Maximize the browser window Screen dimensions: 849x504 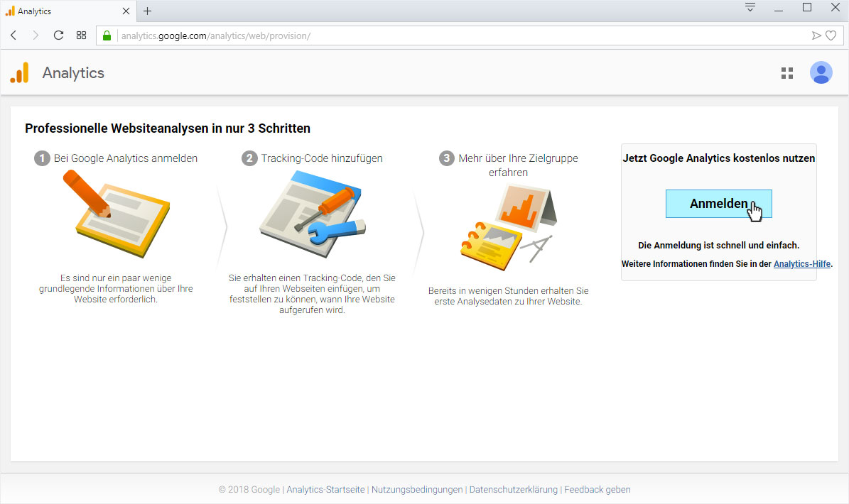click(x=807, y=8)
